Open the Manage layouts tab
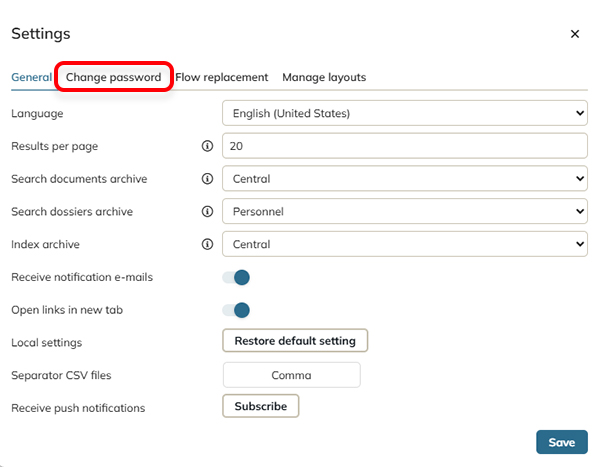 pos(324,77)
